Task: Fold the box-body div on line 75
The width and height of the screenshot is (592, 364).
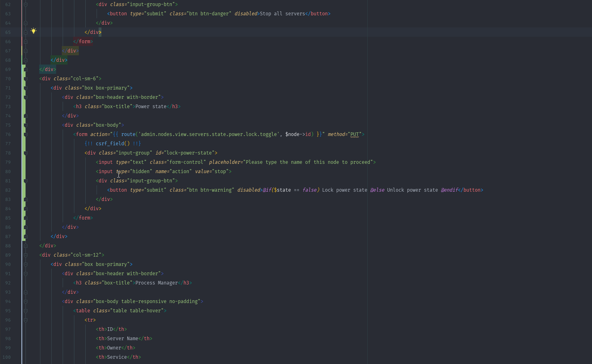Action: [x=25, y=125]
